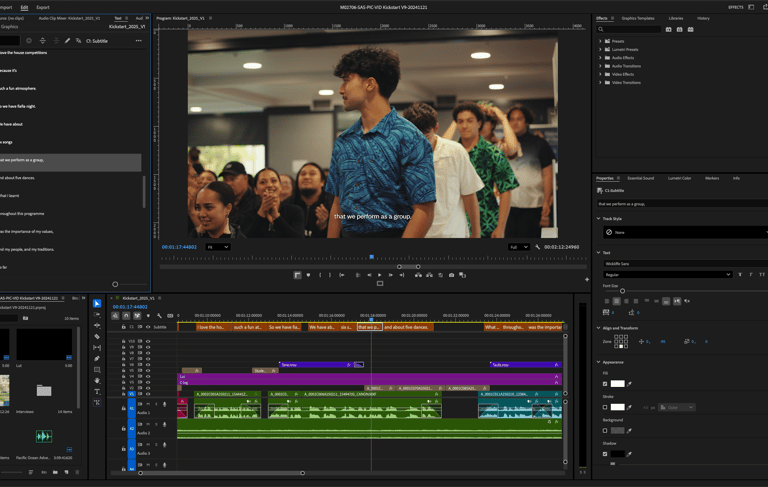The height and width of the screenshot is (487, 768).
Task: Open Program Monitor settings wrench
Action: [538, 247]
